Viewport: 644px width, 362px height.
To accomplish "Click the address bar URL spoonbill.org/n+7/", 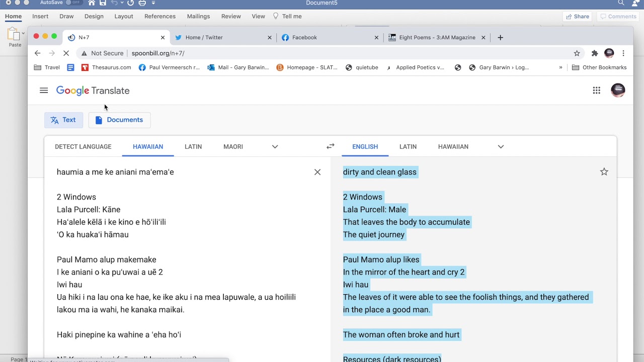I will (158, 53).
